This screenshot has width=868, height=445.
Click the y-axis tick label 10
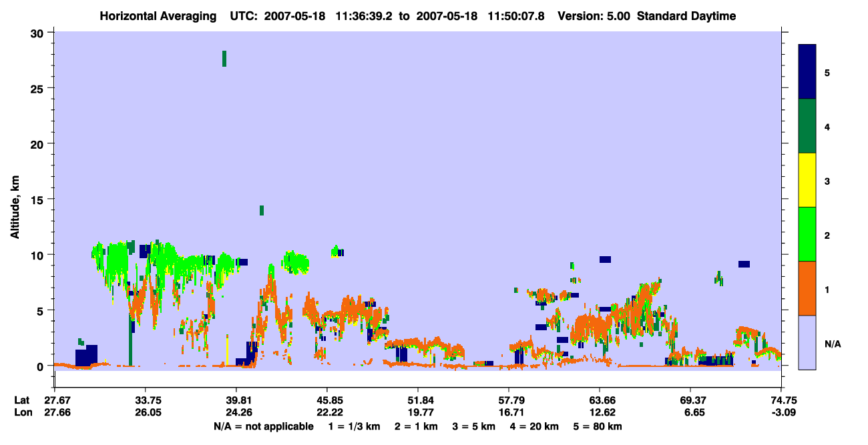coord(39,255)
